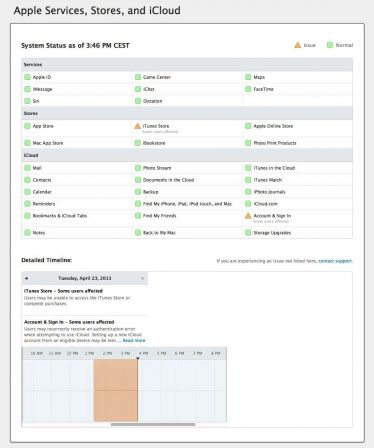Click the iTunes in the Cloud status icon
The image size is (374, 448).
[248, 168]
